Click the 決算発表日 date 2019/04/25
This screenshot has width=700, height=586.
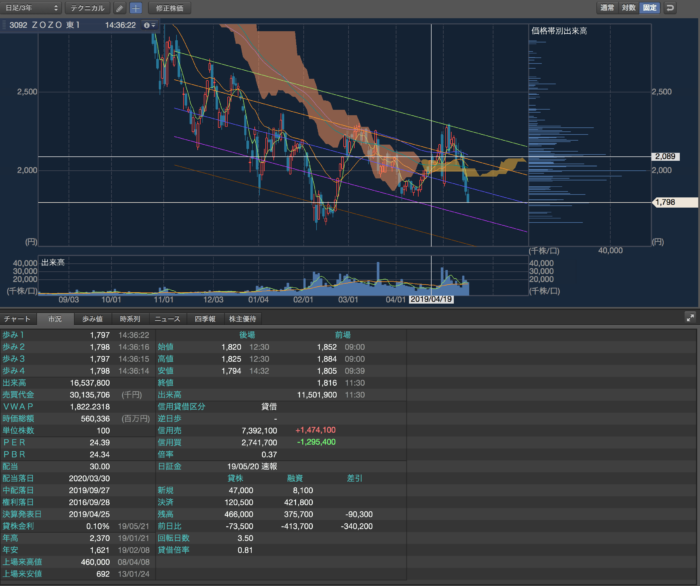(x=89, y=514)
